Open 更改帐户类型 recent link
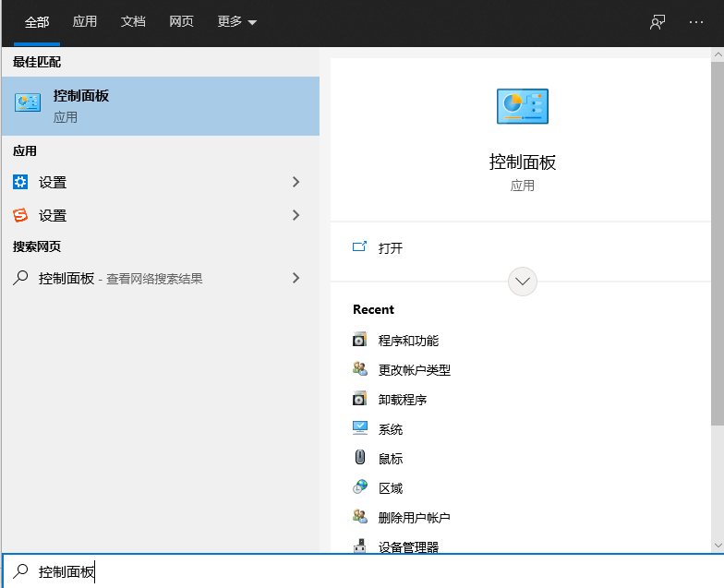 (414, 370)
